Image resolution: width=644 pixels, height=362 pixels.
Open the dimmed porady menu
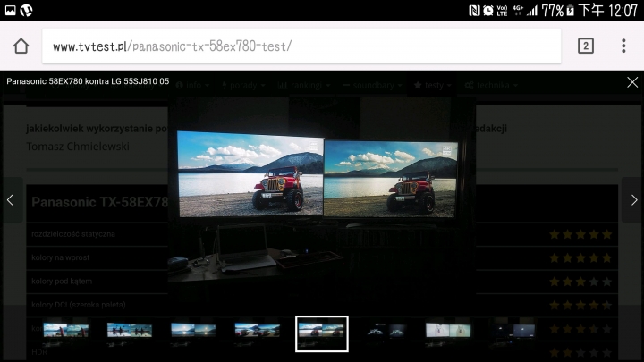[243, 86]
